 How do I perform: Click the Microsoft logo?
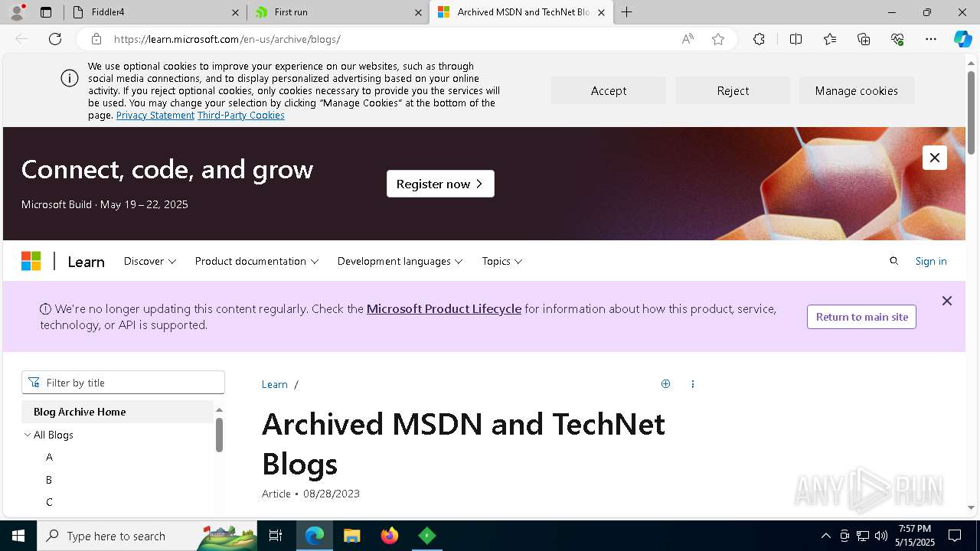[x=31, y=261]
